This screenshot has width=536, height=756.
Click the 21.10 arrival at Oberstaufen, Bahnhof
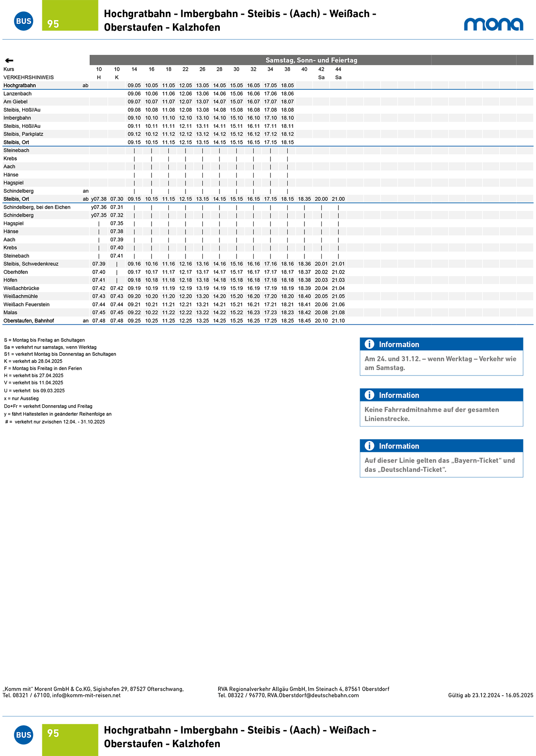[338, 321]
